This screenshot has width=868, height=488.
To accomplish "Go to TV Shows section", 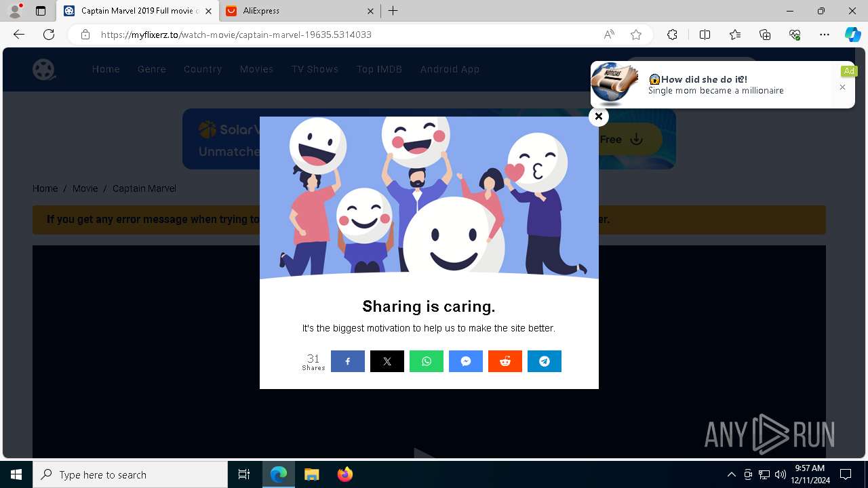I will click(x=315, y=69).
